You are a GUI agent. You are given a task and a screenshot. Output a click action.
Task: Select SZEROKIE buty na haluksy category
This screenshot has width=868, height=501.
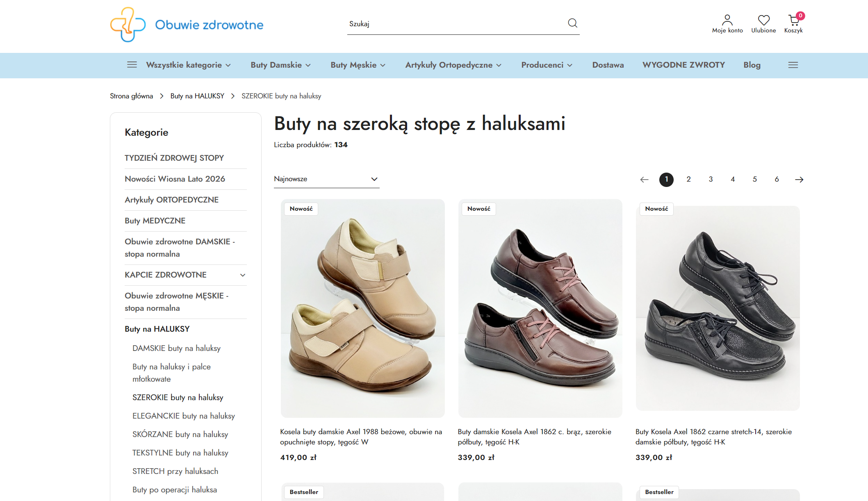coord(178,397)
